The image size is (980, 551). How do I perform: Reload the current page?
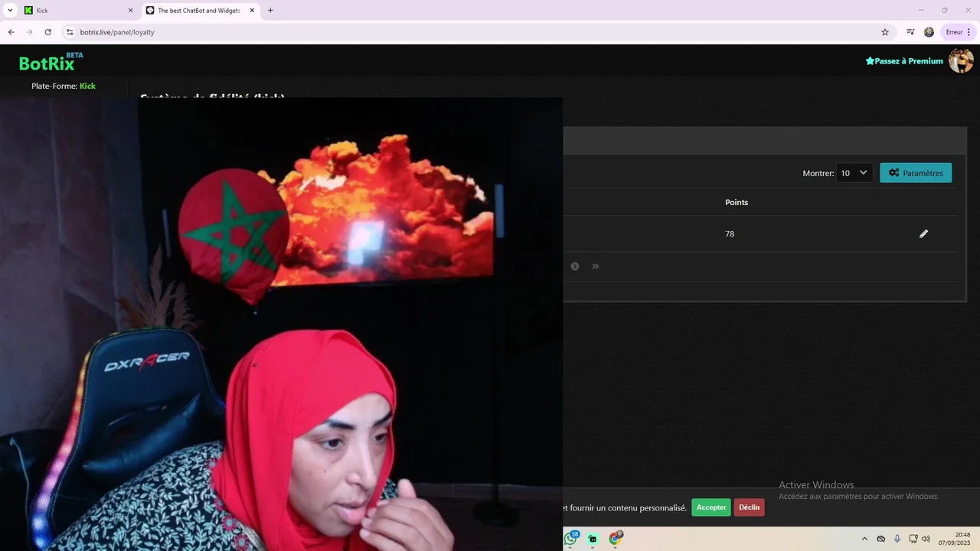(x=47, y=32)
